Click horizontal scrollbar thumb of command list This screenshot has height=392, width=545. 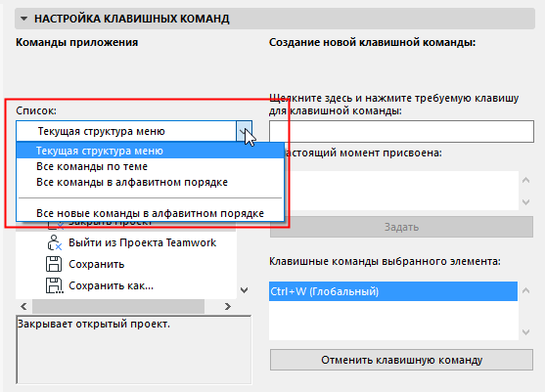coord(118,306)
